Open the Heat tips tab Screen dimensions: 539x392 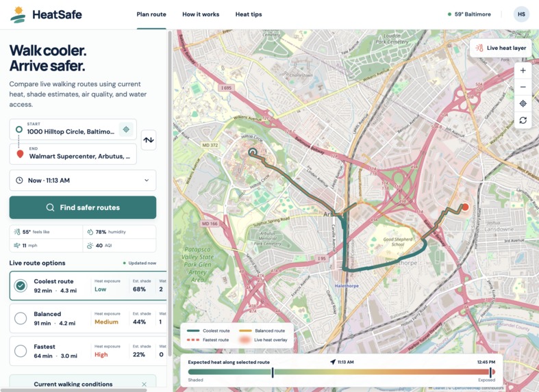pyautogui.click(x=249, y=14)
